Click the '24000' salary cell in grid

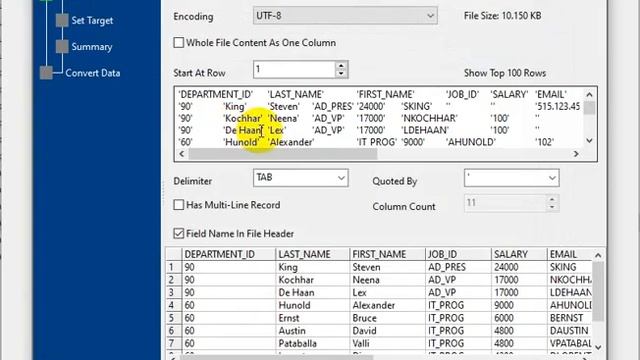519,267
